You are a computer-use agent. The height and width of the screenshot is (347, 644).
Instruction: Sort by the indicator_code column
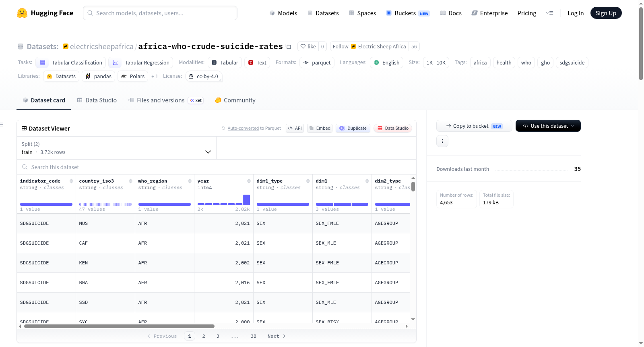click(x=71, y=181)
